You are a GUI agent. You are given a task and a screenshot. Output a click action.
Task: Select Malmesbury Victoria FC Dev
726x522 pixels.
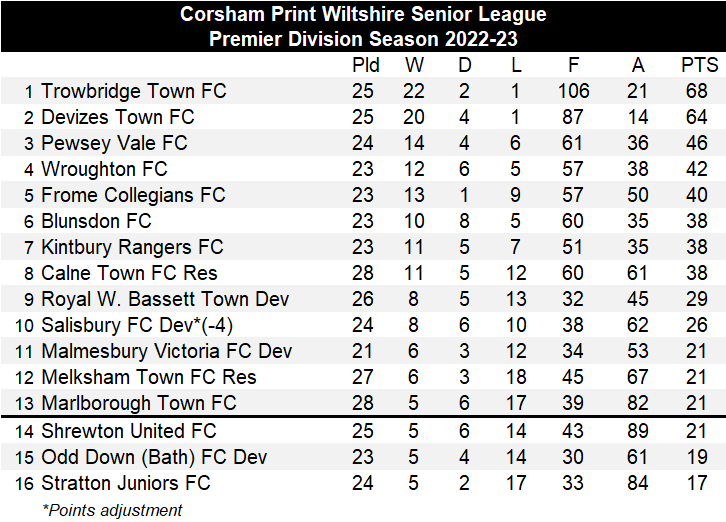(167, 351)
